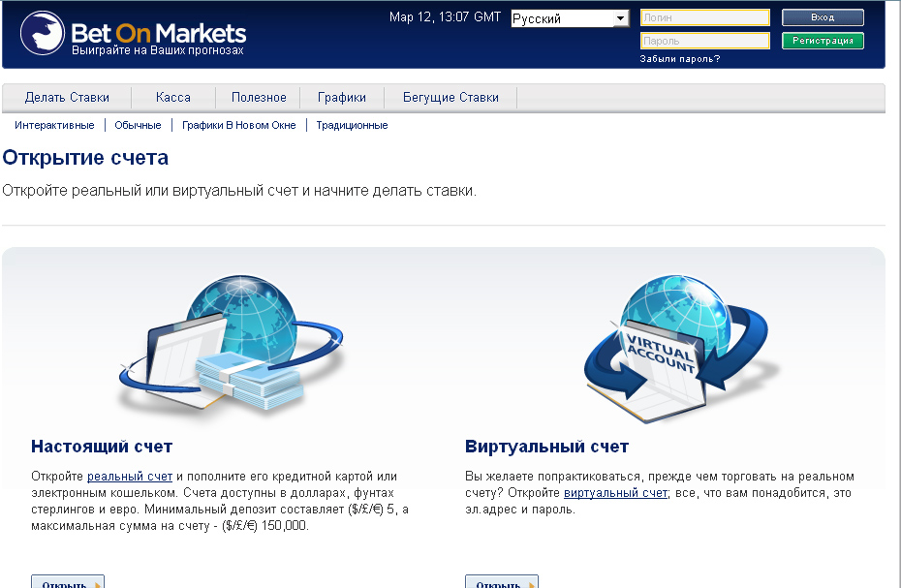
Task: Select the Полезное menu item
Action: 259,98
